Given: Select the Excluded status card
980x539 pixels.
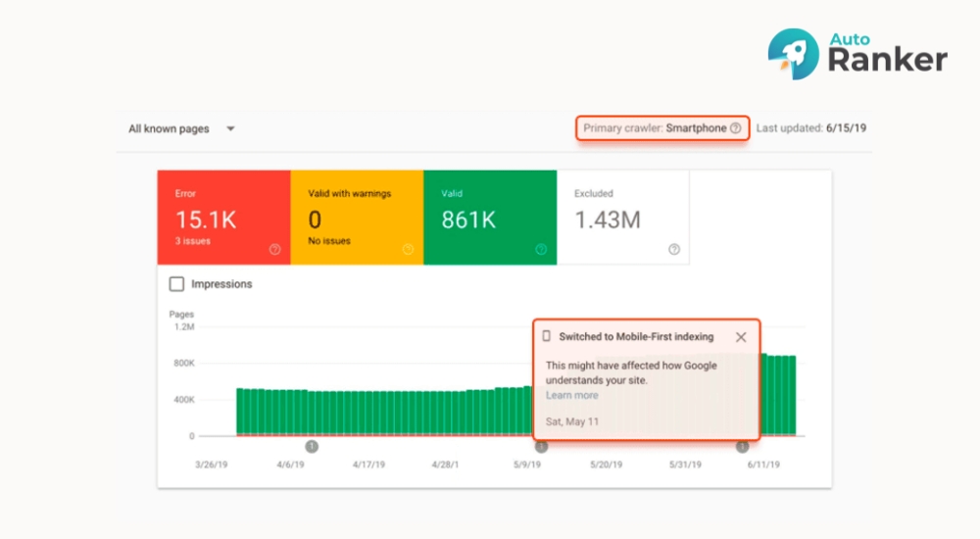Looking at the screenshot, I should (x=623, y=218).
